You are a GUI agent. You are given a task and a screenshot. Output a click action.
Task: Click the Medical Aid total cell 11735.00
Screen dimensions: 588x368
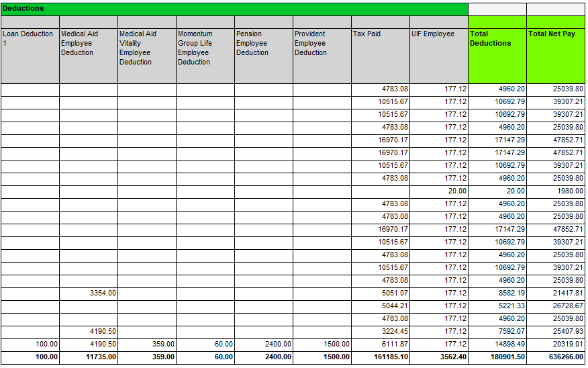88,357
